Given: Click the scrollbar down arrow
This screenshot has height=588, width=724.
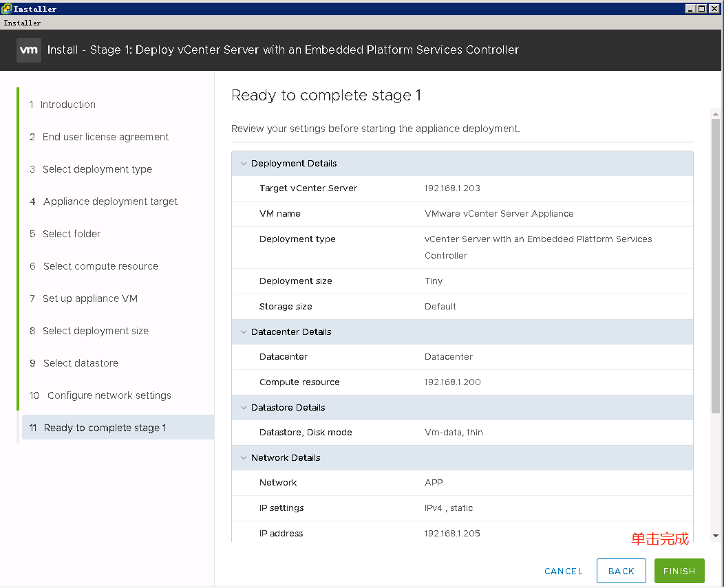Looking at the screenshot, I should (716, 536).
